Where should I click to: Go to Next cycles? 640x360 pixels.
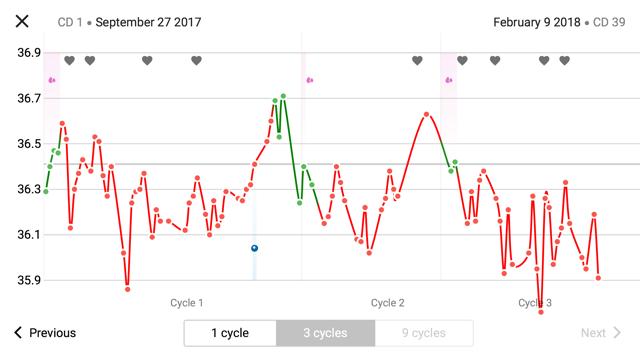(601, 333)
